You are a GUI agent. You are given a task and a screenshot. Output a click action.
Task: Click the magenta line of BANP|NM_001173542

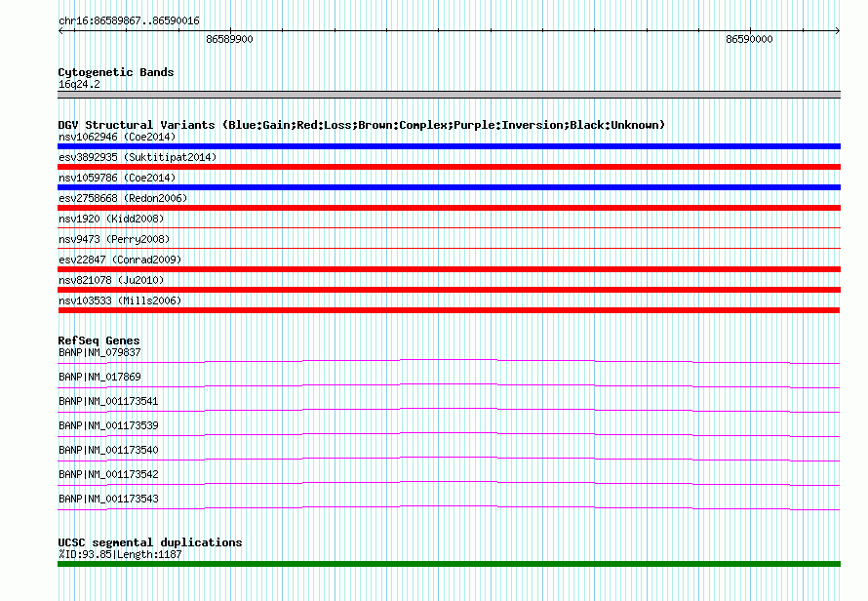(x=449, y=484)
